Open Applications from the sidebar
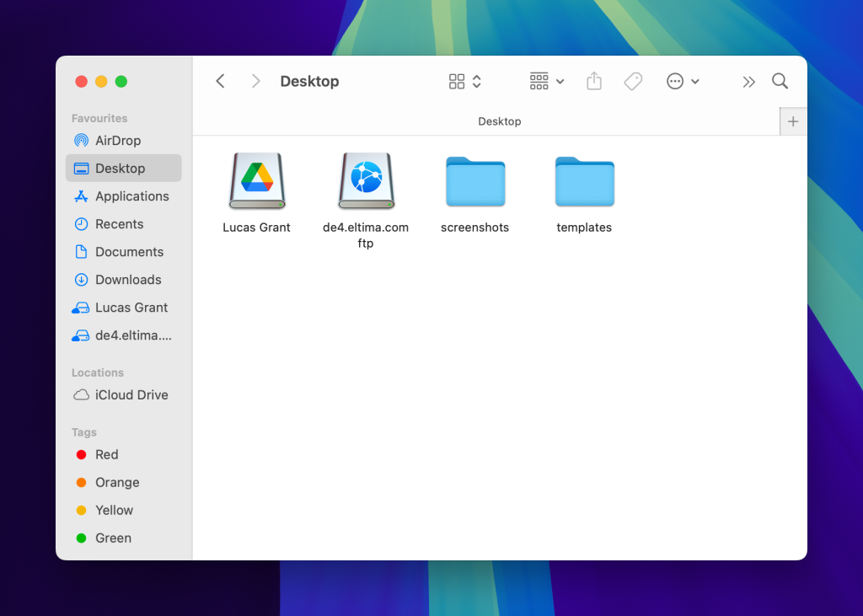863x616 pixels. click(131, 196)
